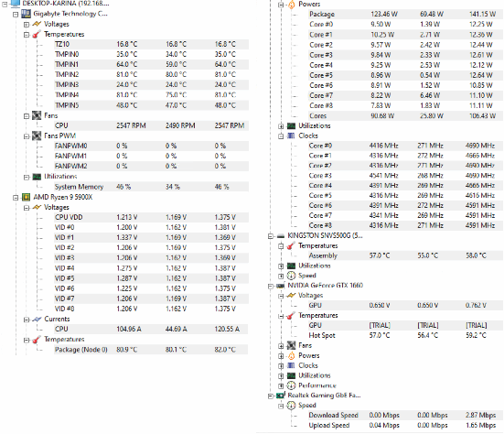504x434 pixels.
Task: Click the Realtek Gaming GbE network icon
Action: (x=281, y=395)
